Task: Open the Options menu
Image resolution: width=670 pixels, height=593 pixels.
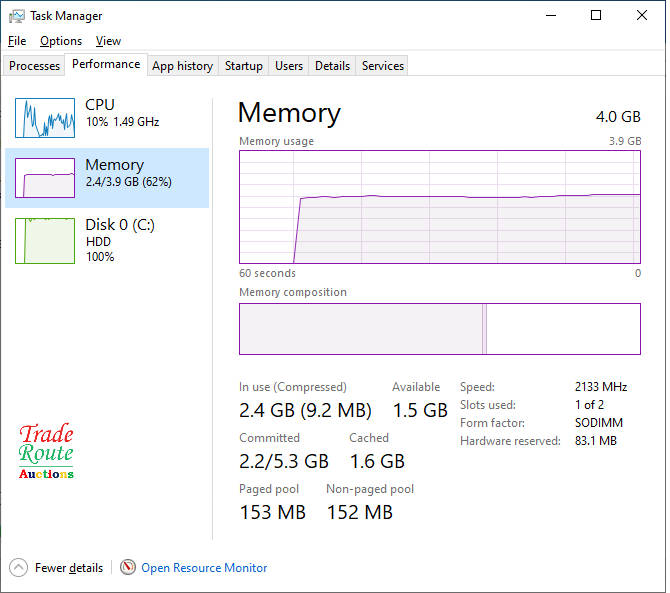Action: pyautogui.click(x=61, y=41)
